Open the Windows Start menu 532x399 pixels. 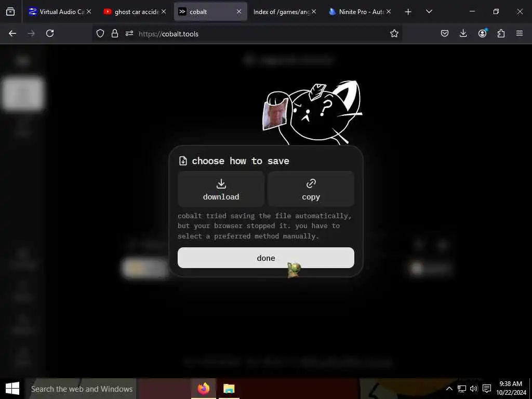click(12, 389)
